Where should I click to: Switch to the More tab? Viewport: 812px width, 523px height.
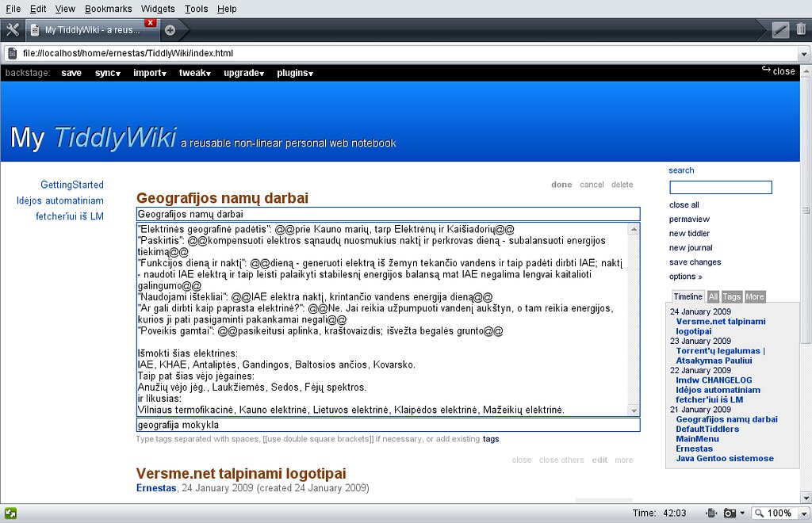coord(755,296)
